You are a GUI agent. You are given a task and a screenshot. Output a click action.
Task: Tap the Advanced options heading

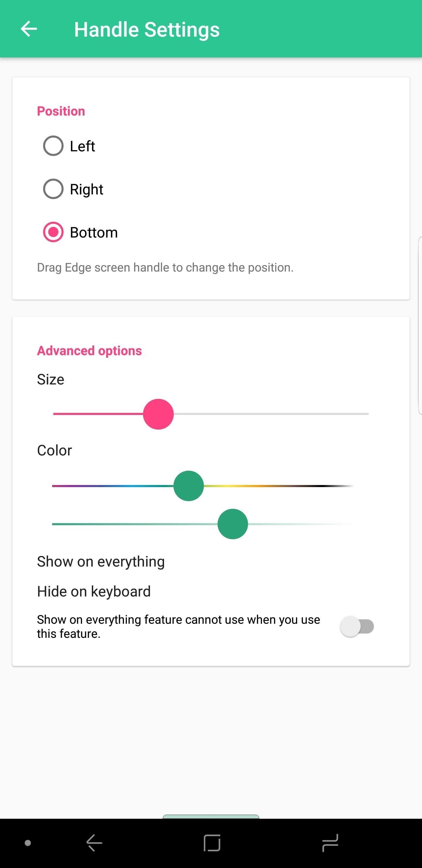[x=89, y=351]
